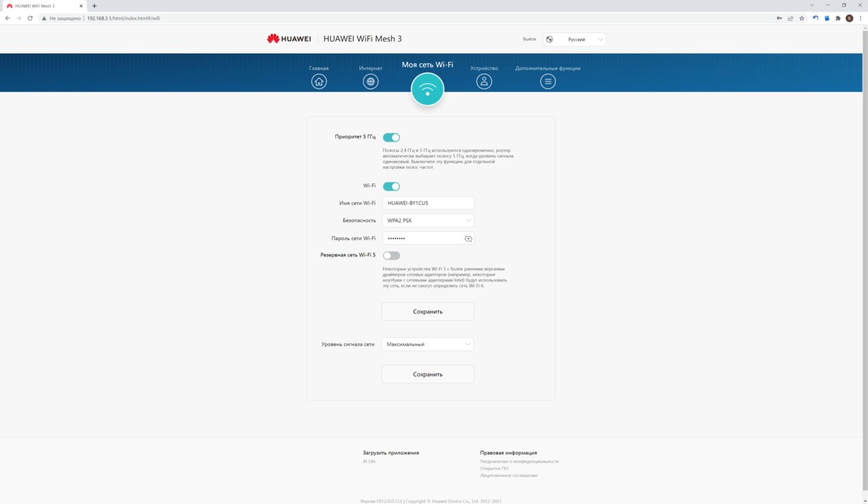Open the Дополнительные функции menu icon
The width and height of the screenshot is (868, 504).
pos(548,81)
